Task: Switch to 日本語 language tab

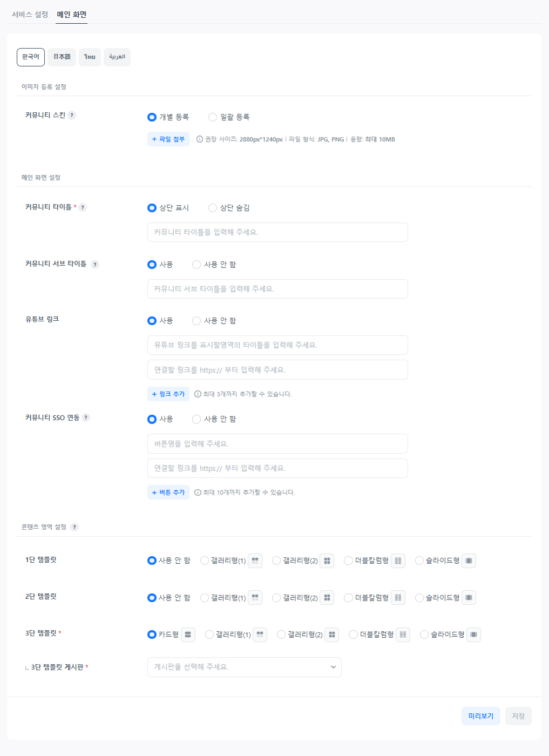Action: (62, 57)
